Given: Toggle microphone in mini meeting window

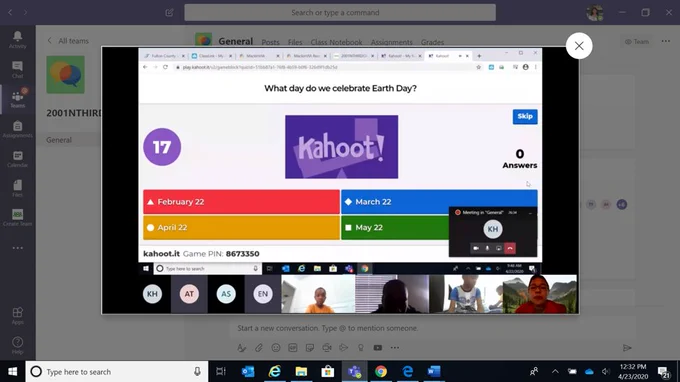Looking at the screenshot, I should pos(487,248).
